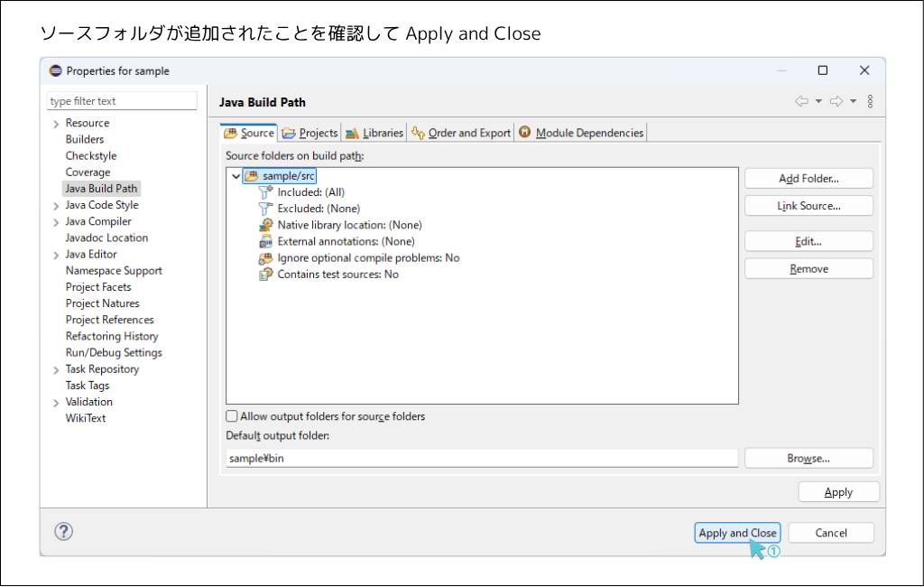Open the view menu (three dots) icon
The height and width of the screenshot is (587, 924).
(x=870, y=101)
